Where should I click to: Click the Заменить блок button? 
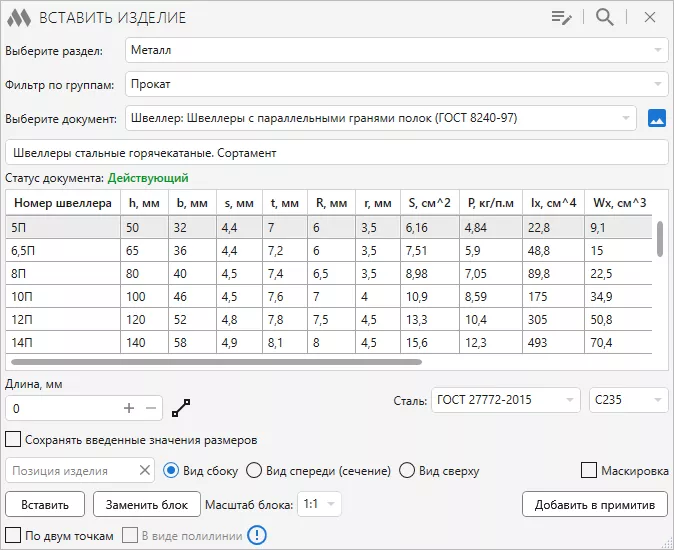147,504
